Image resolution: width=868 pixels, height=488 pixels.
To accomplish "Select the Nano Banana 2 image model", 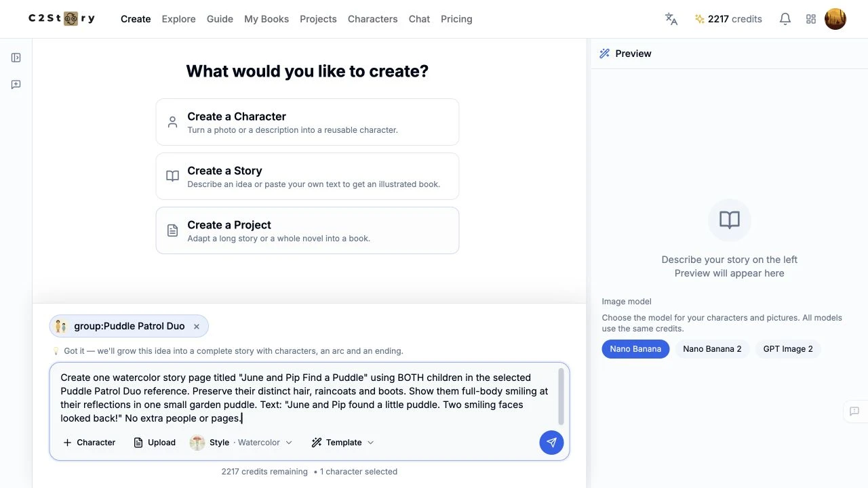I will [712, 349].
